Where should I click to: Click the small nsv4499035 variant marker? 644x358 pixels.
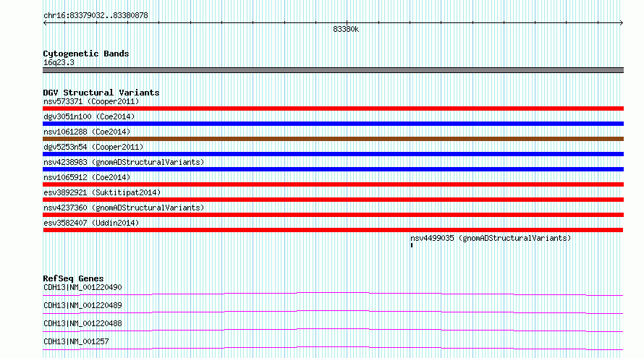coord(412,245)
